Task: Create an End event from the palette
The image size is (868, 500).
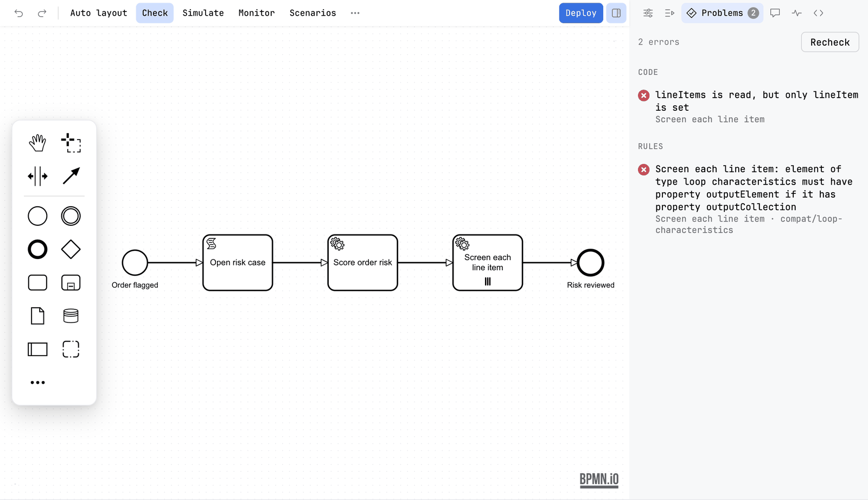Action: click(37, 250)
